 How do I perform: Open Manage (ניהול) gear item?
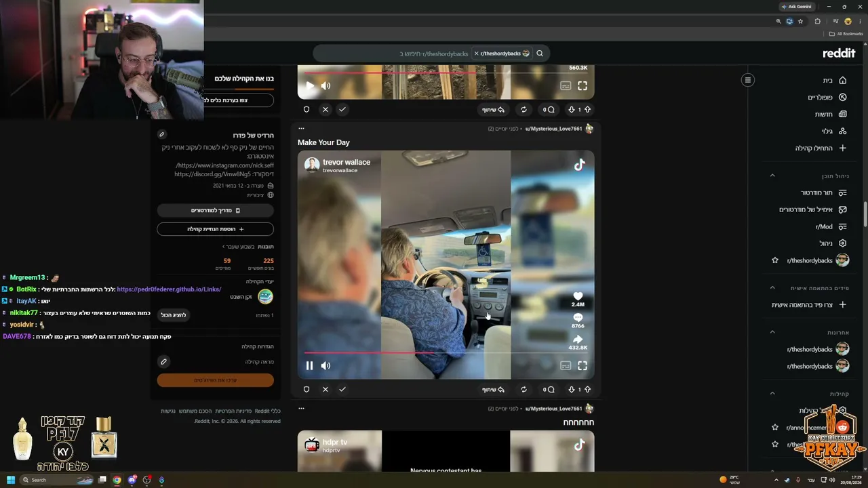833,243
